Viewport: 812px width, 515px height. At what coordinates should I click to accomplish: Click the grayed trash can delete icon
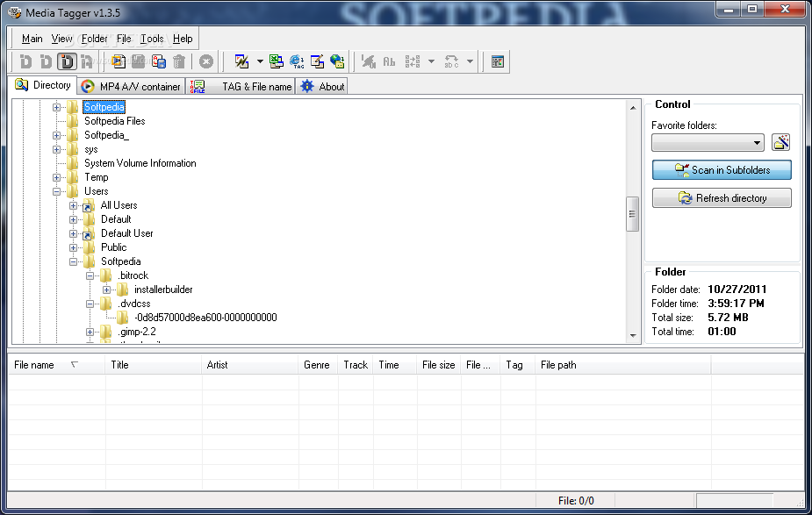click(x=179, y=61)
